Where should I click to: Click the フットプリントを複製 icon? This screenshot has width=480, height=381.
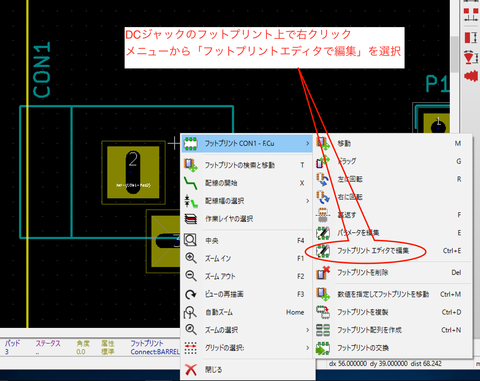pos(323,312)
